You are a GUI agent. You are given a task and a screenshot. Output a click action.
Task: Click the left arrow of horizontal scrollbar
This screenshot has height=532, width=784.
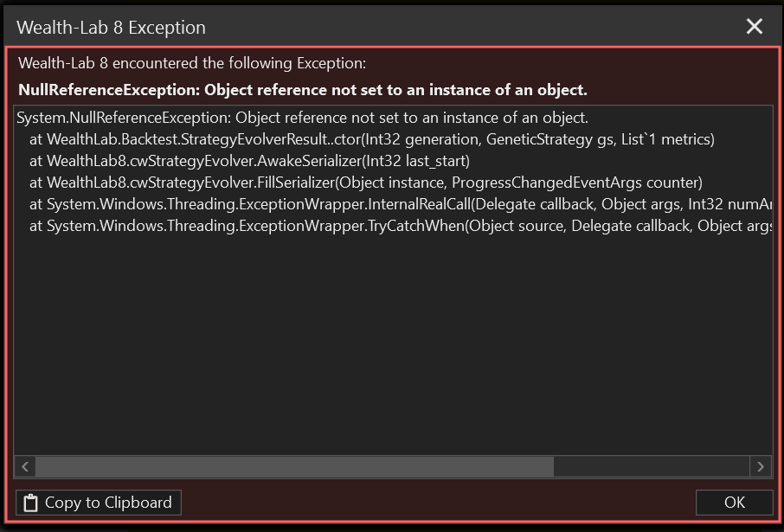(x=25, y=467)
